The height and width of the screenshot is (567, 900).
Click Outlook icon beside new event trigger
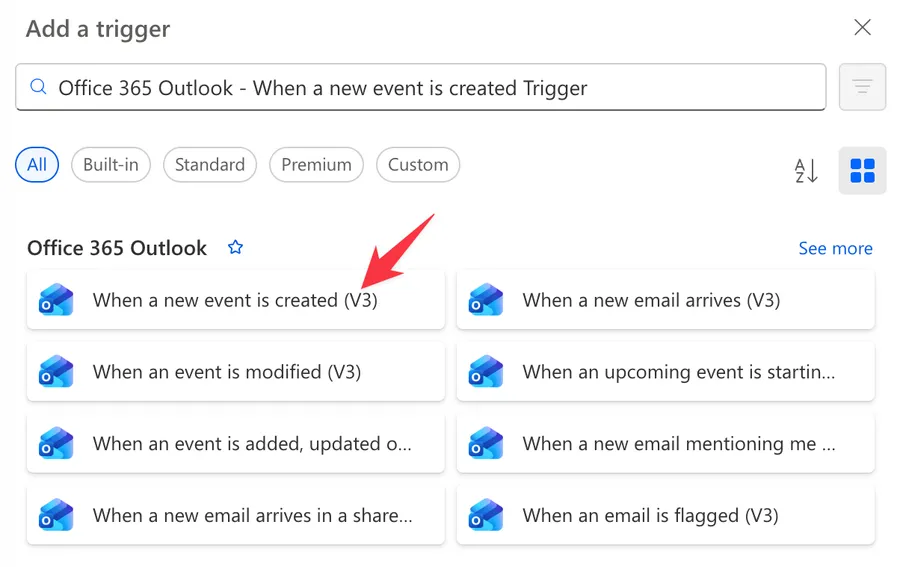[56, 300]
